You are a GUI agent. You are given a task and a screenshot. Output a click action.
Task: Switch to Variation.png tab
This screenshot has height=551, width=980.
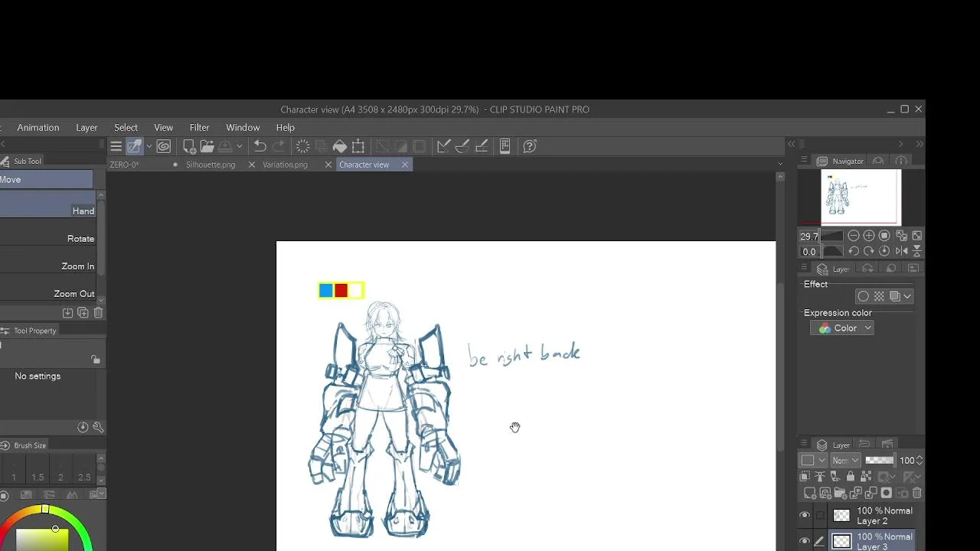coord(285,165)
